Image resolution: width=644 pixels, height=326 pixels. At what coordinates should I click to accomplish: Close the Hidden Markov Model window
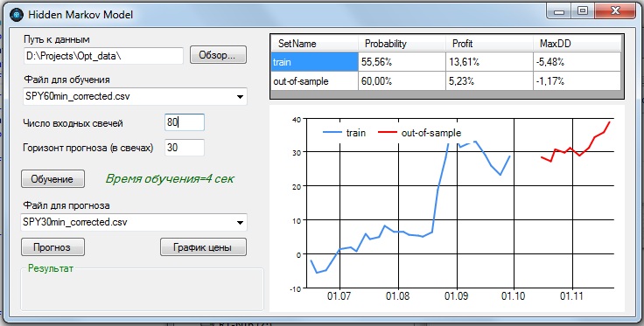coord(615,11)
